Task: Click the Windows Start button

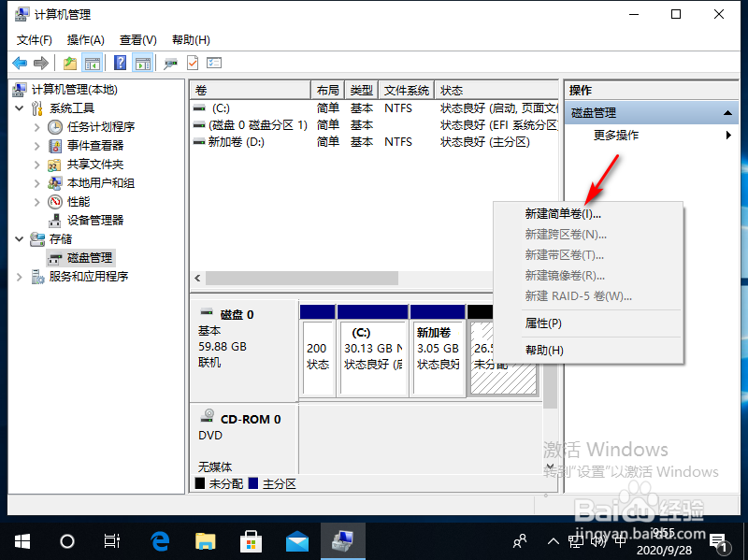Action: point(22,540)
